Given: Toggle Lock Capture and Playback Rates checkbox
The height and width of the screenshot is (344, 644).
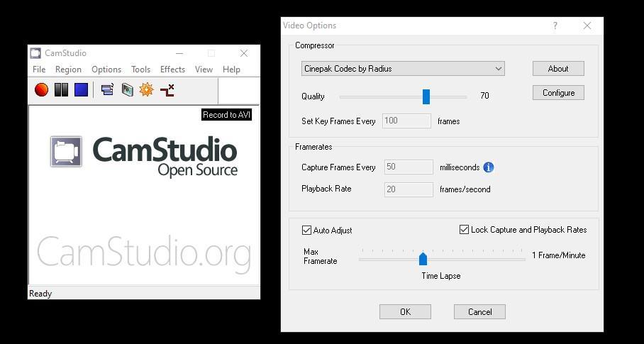Looking at the screenshot, I should click(x=464, y=230).
